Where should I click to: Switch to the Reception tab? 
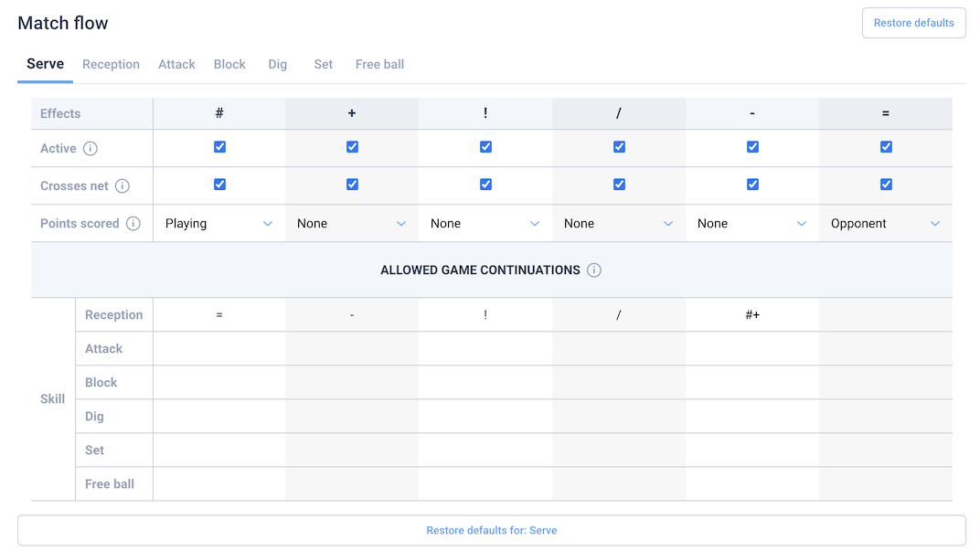pos(111,64)
